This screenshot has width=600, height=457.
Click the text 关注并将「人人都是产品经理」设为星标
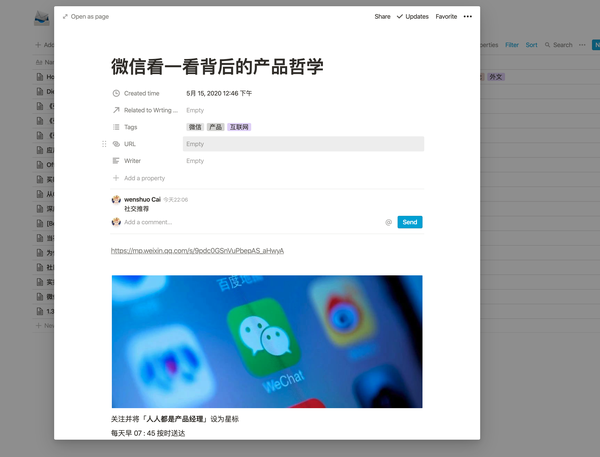[x=175, y=419]
